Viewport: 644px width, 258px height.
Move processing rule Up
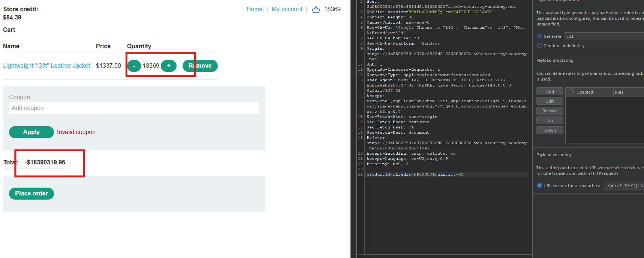(x=550, y=121)
